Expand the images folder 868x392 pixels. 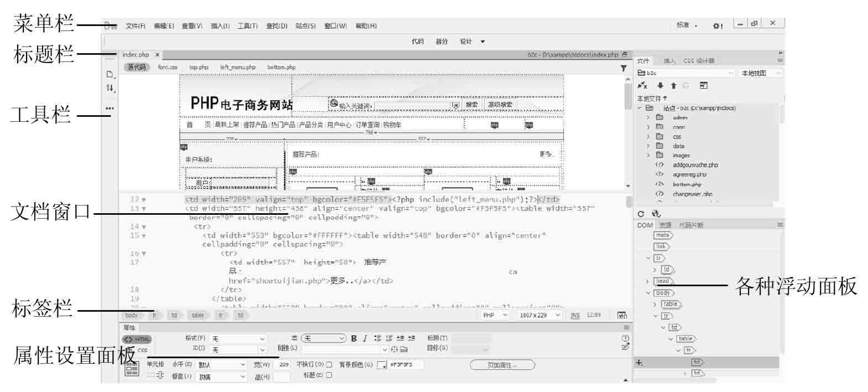[x=648, y=155]
